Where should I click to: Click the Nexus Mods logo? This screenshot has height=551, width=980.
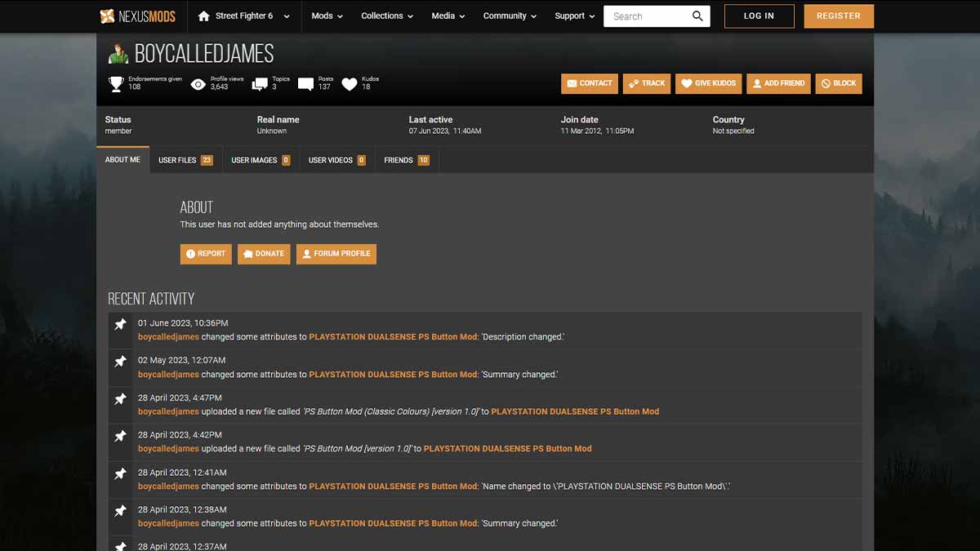pos(137,16)
